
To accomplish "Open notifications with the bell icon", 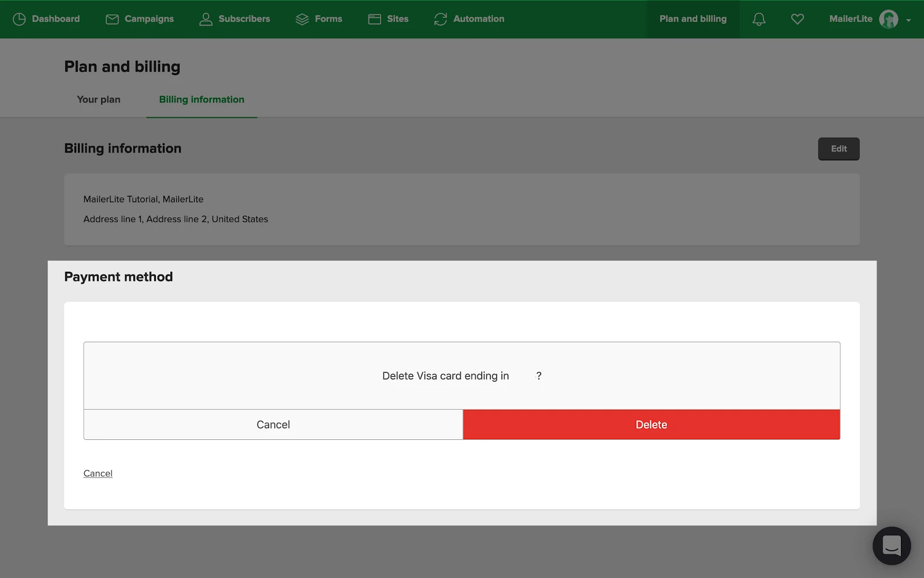I will click(759, 19).
